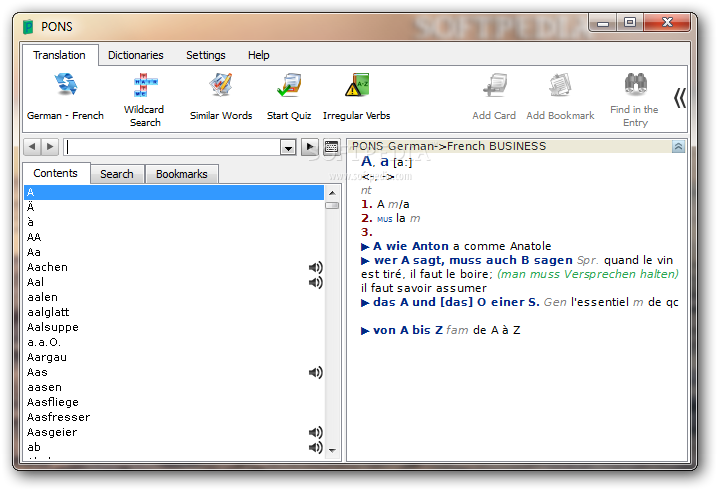Click phrase 'wer A sagt, muss auch B sagen'
The height and width of the screenshot is (491, 718).
473,261
